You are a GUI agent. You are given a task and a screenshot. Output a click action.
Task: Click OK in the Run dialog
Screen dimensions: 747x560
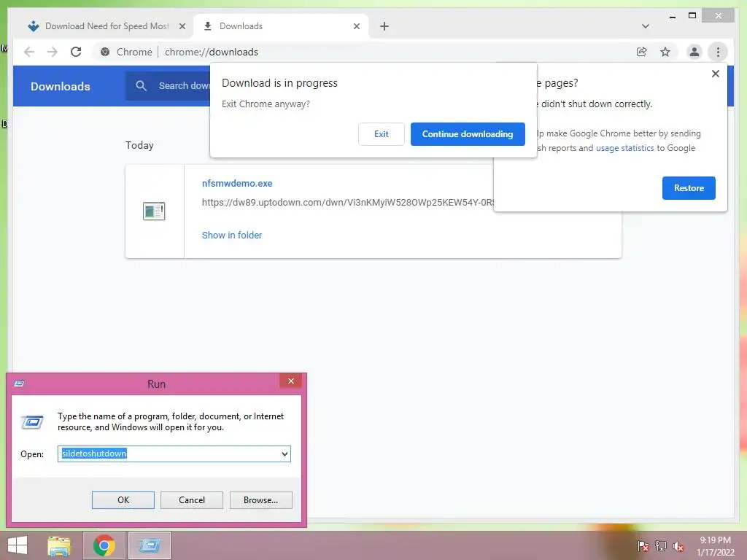click(123, 500)
